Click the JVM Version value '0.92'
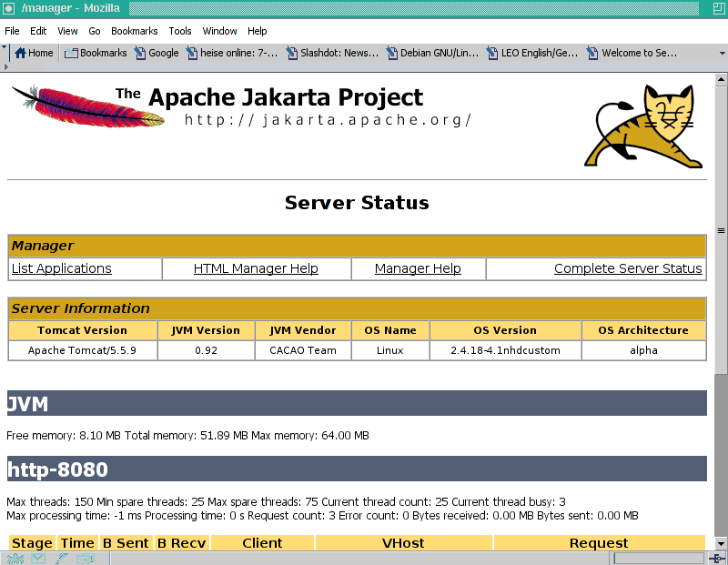This screenshot has width=728, height=565. coord(207,350)
